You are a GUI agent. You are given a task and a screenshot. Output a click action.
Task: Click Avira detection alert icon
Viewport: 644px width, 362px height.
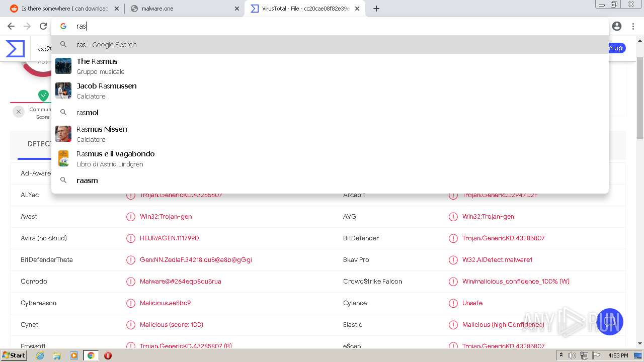130,238
